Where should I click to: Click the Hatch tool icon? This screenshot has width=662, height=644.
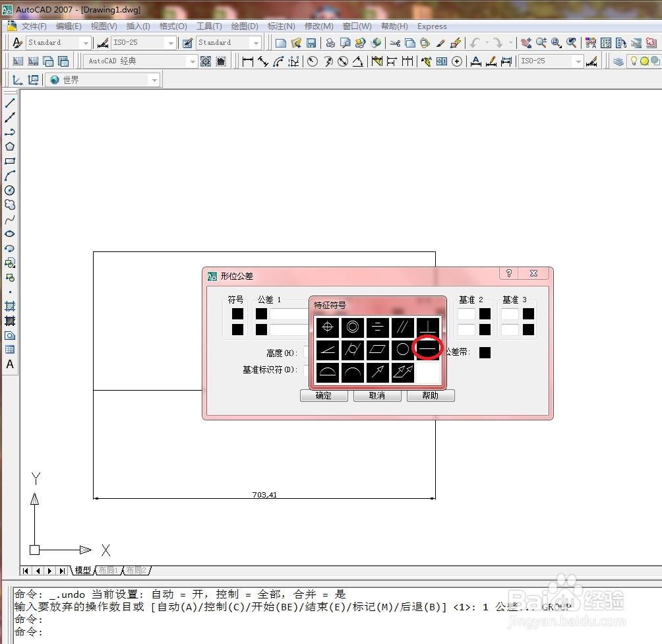pos(10,306)
